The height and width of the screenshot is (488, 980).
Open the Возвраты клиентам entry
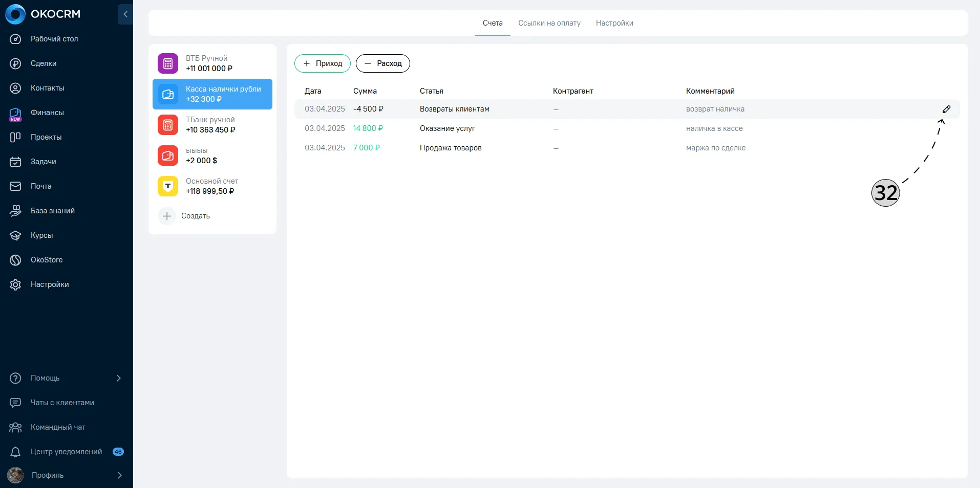pos(455,109)
